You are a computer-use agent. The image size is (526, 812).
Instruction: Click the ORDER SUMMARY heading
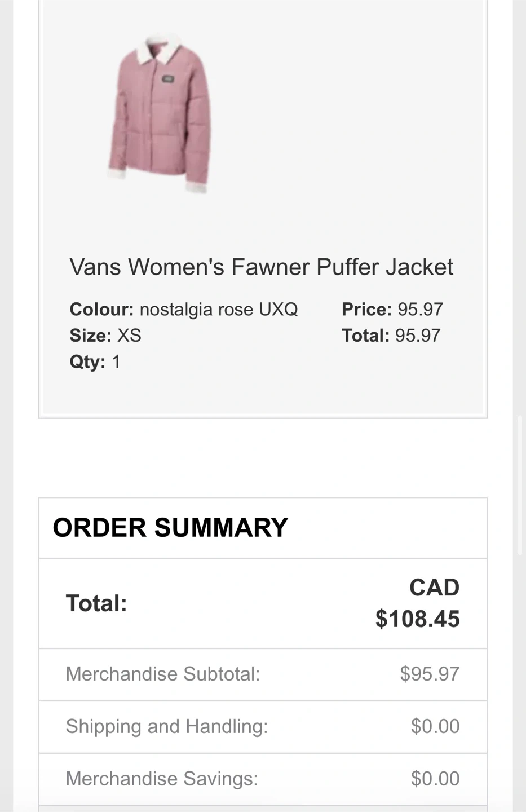(170, 528)
